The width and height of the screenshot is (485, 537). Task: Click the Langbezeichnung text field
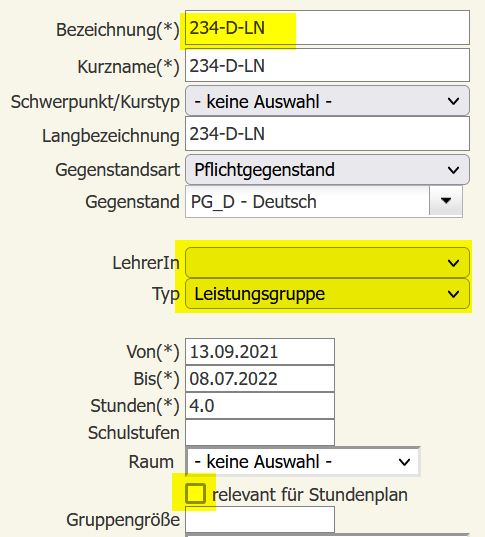(327, 134)
